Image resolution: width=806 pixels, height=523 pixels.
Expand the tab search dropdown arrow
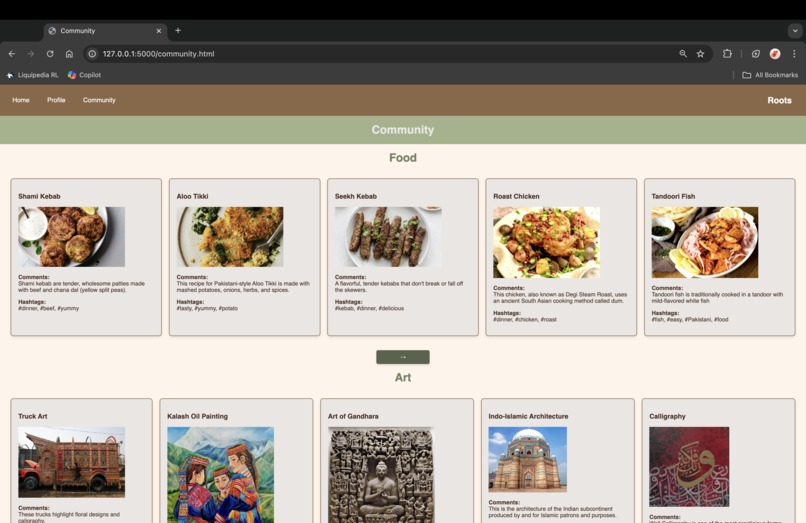click(x=795, y=31)
